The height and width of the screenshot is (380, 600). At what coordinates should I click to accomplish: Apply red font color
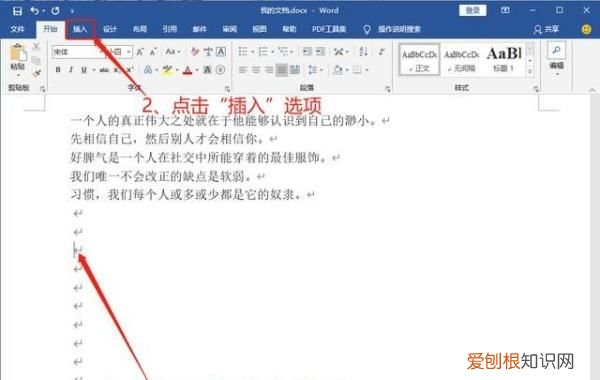(x=187, y=70)
